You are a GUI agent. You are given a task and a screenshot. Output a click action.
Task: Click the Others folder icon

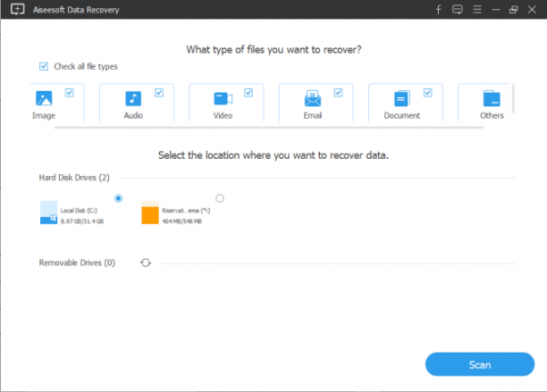[x=492, y=98]
